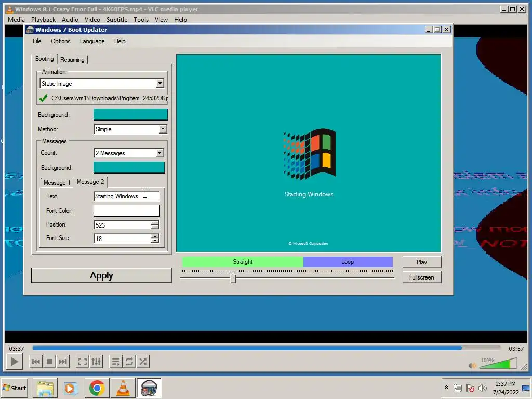Image resolution: width=532 pixels, height=399 pixels.
Task: Open system volume tray icon
Action: pyautogui.click(x=482, y=388)
